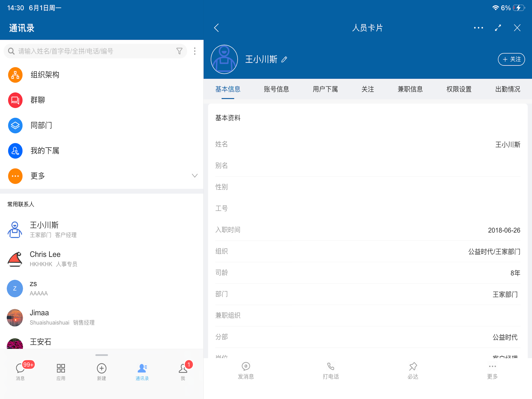Switch to the 基本信息 tab
Image resolution: width=532 pixels, height=399 pixels.
pyautogui.click(x=228, y=89)
